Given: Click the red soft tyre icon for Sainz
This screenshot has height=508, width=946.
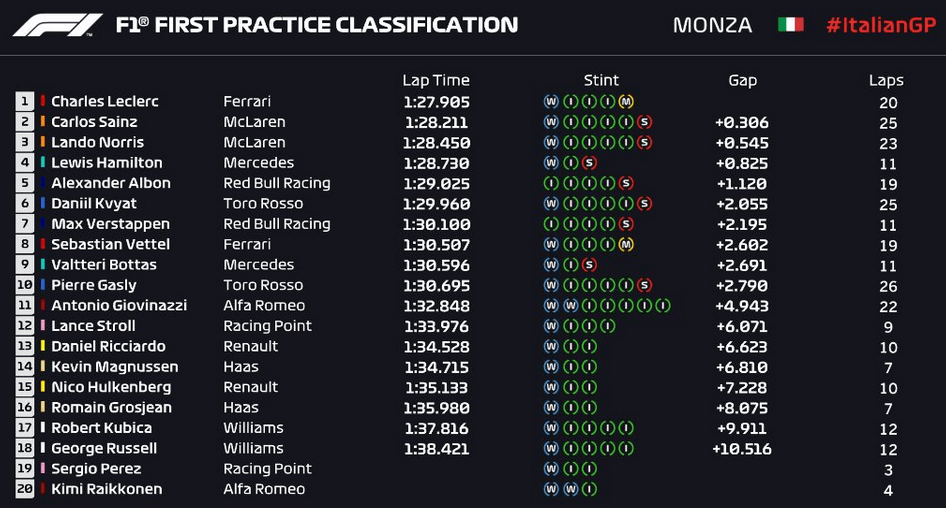Looking at the screenshot, I should point(644,122).
